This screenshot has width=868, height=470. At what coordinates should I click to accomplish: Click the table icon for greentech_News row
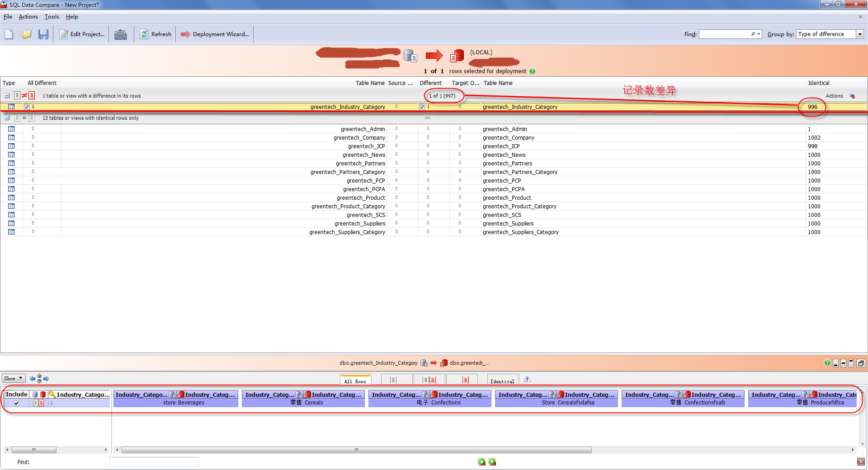11,155
